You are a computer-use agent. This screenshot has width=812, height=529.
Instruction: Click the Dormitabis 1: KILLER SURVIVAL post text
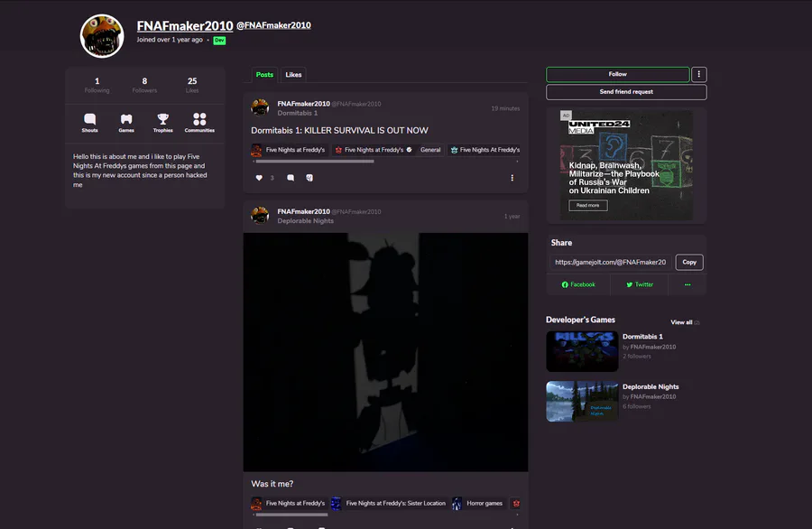click(x=340, y=131)
